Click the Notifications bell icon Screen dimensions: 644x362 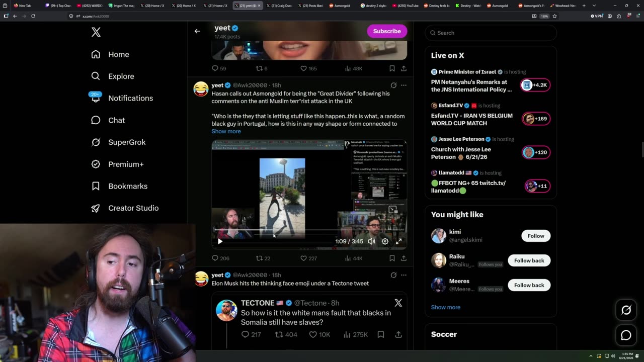point(96,98)
